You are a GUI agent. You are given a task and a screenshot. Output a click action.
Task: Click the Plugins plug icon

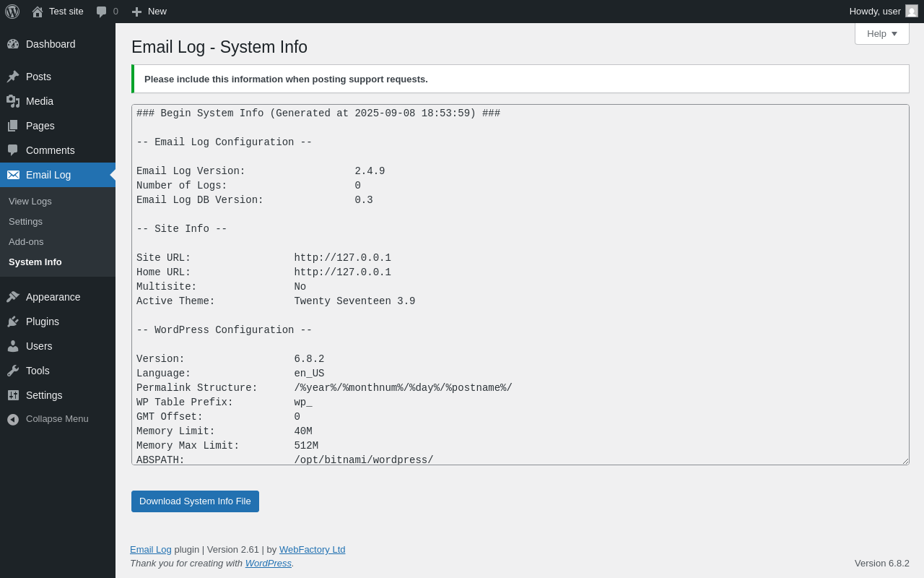(x=13, y=322)
